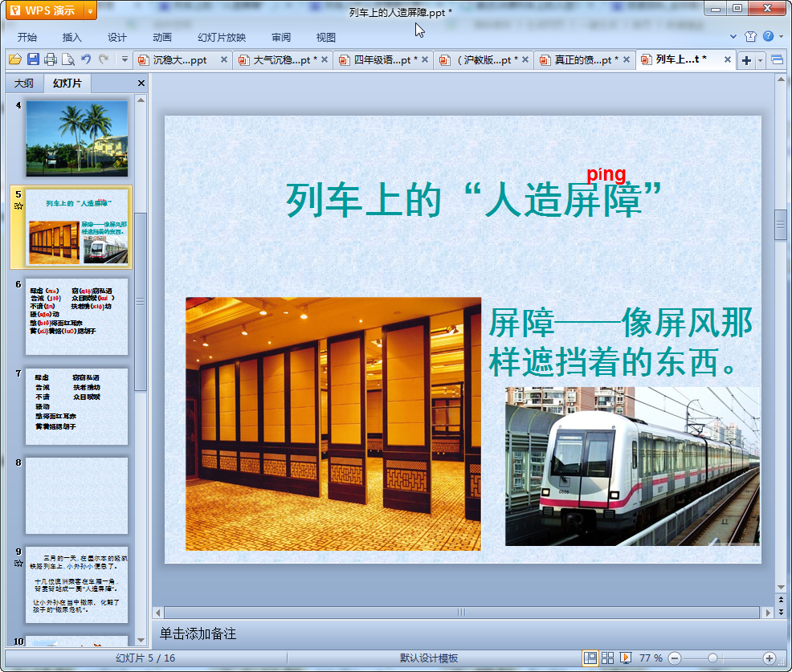Open Help with the question mark icon
This screenshot has height=672, width=792.
coord(768,36)
